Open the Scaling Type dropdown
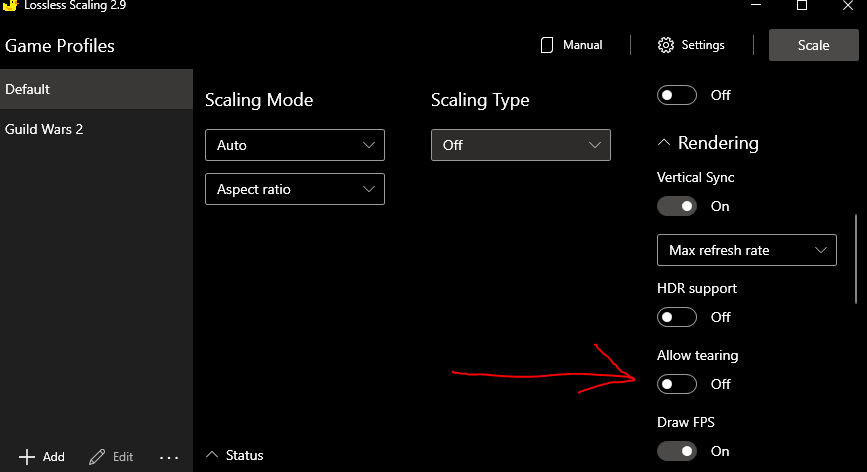The width and height of the screenshot is (867, 472). coord(520,145)
